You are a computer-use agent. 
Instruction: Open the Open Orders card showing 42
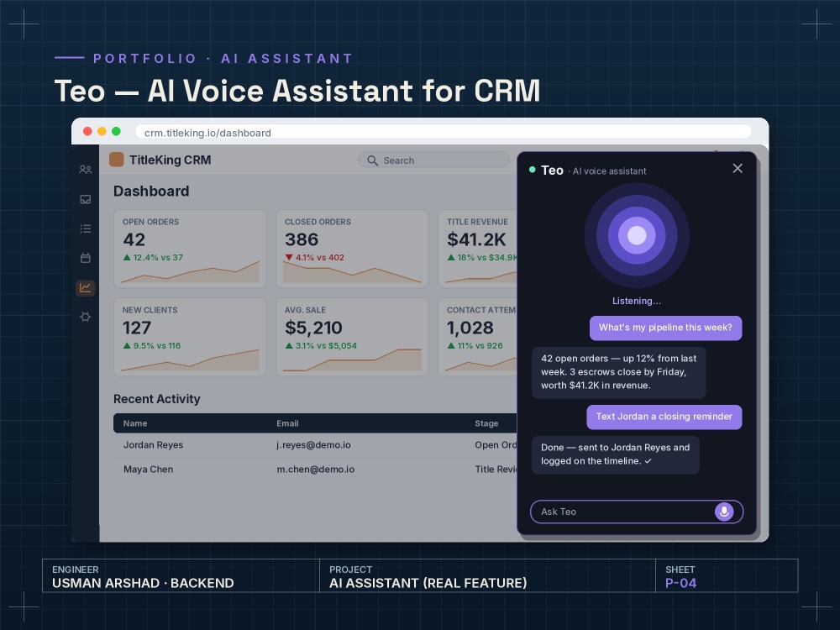[190, 249]
